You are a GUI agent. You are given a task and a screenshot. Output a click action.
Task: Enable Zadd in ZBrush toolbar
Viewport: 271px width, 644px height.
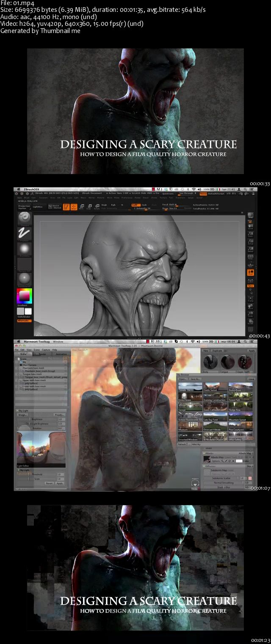[135, 205]
